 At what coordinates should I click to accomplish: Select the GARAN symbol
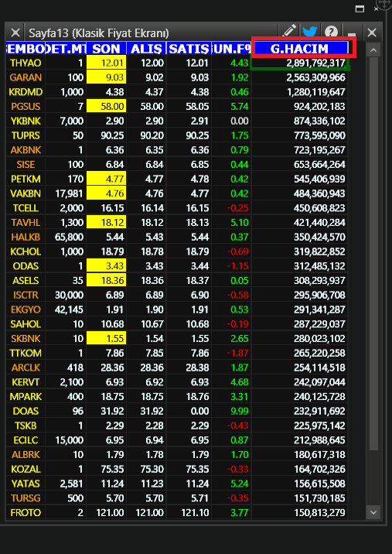[x=26, y=77]
